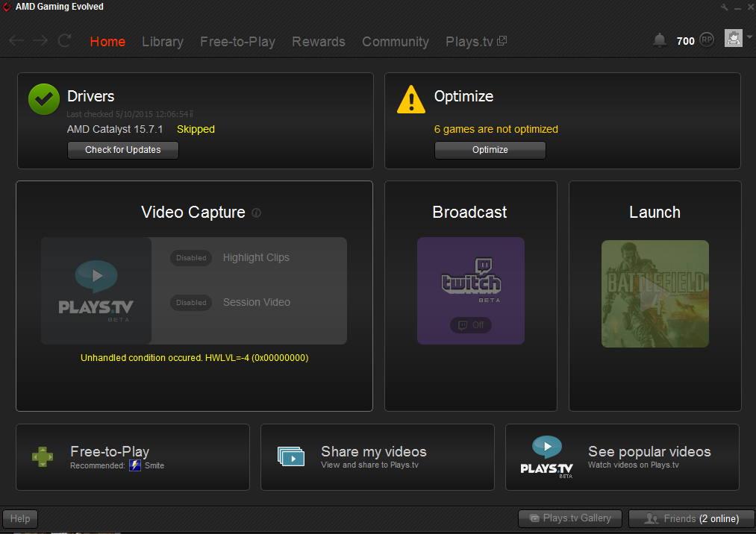756x534 pixels.
Task: Go forward with the right arrow icon
Action: tap(40, 41)
